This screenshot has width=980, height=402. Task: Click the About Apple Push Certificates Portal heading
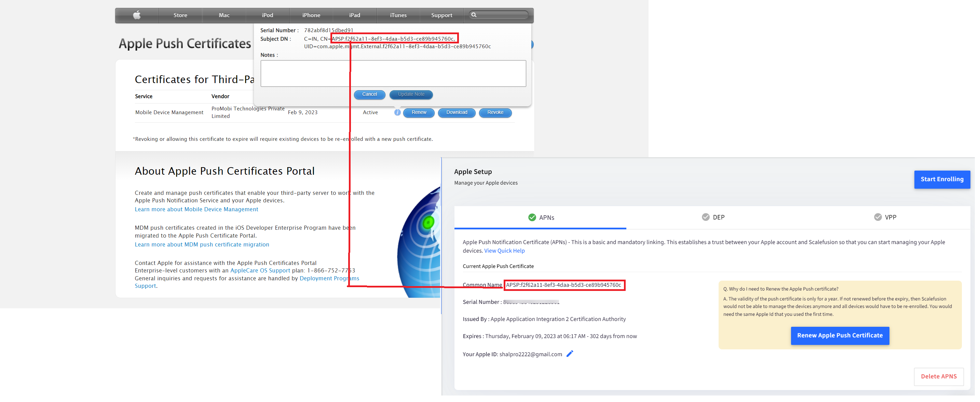coord(224,171)
